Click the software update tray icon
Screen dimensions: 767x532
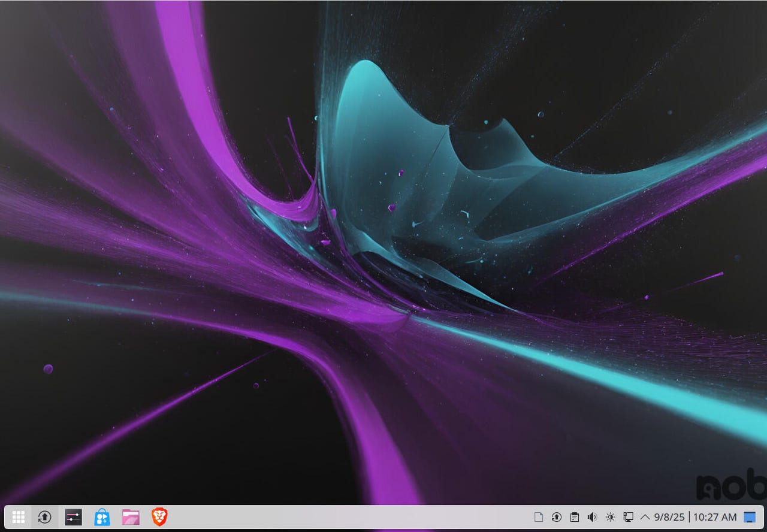556,517
